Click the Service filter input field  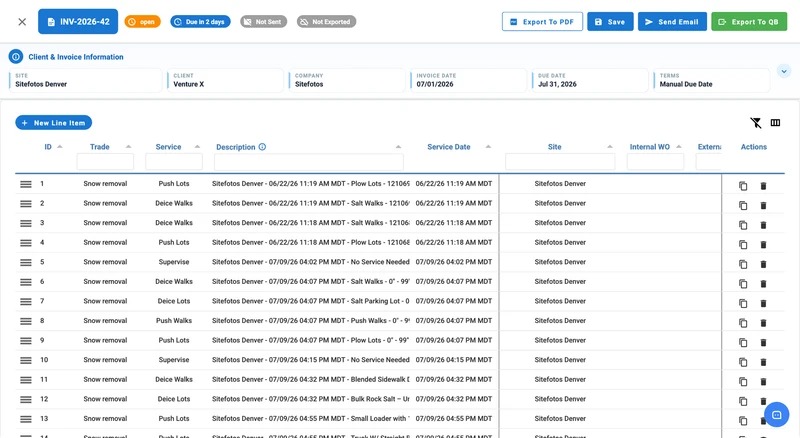pyautogui.click(x=174, y=162)
